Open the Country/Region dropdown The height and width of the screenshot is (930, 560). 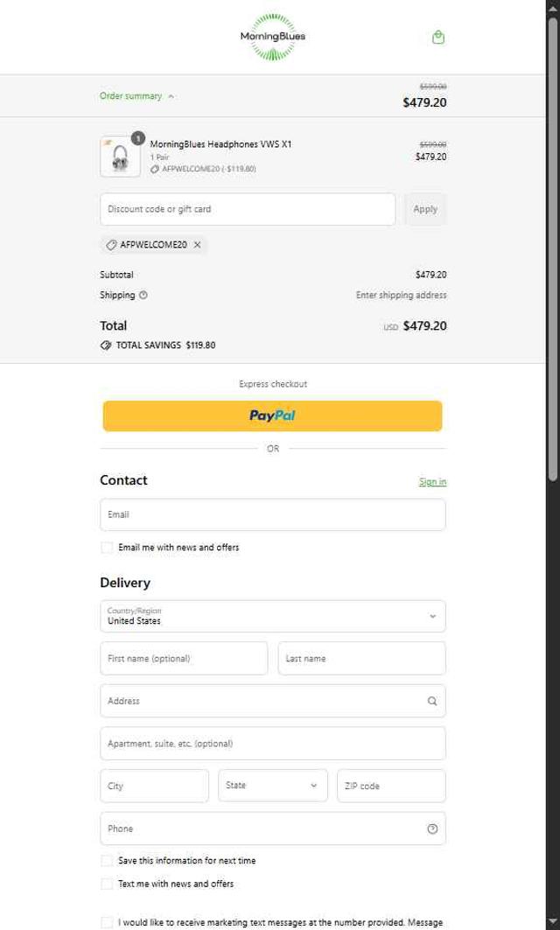coord(273,616)
